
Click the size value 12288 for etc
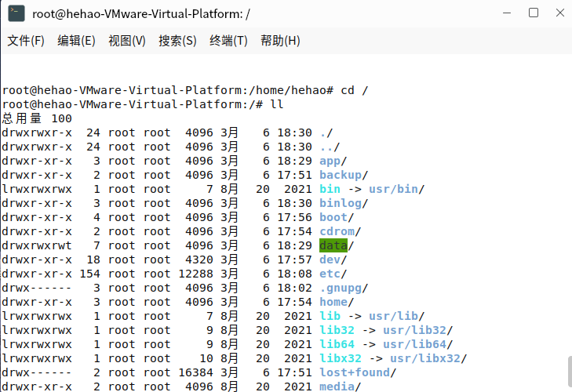click(195, 274)
